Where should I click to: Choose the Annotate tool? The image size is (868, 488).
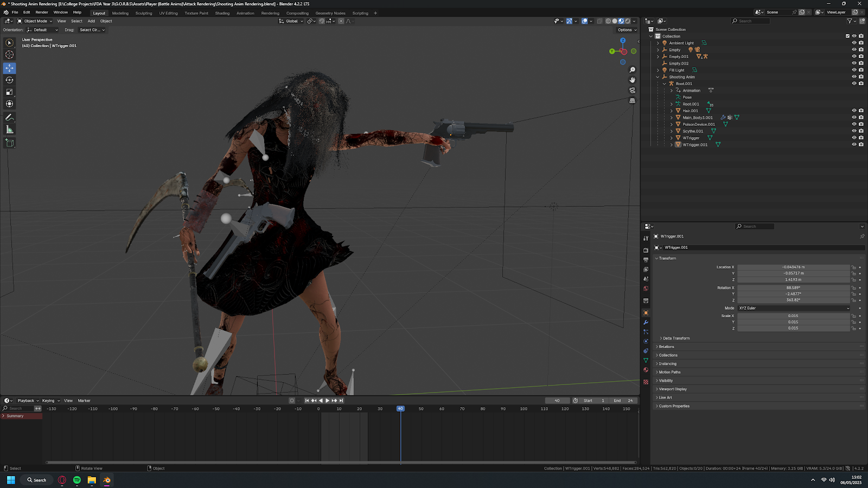9,118
